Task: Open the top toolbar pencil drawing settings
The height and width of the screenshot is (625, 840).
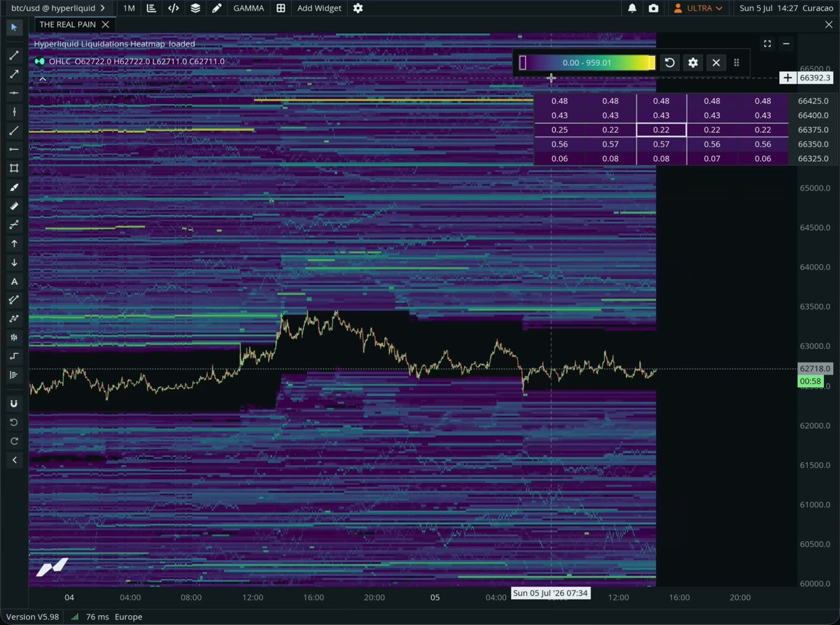Action: click(x=217, y=8)
